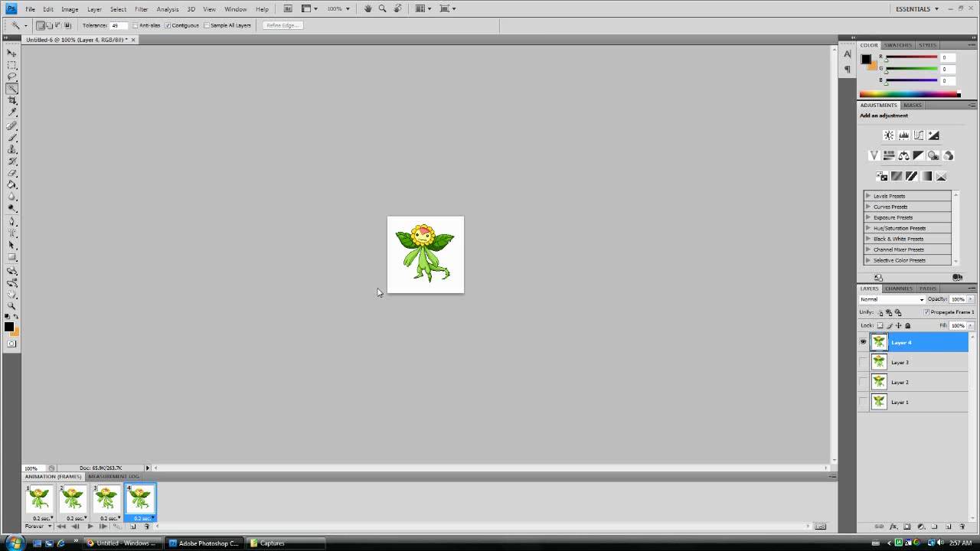Screen dimensions: 980x551
Task: Switch to Channels tab
Action: click(899, 289)
